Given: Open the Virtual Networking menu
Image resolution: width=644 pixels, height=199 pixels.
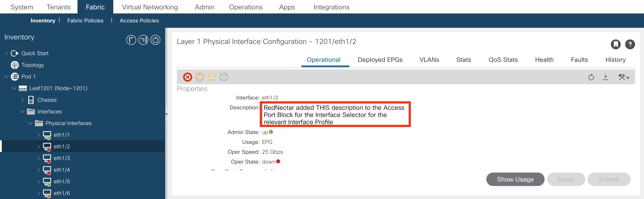Looking at the screenshot, I should click(x=150, y=7).
